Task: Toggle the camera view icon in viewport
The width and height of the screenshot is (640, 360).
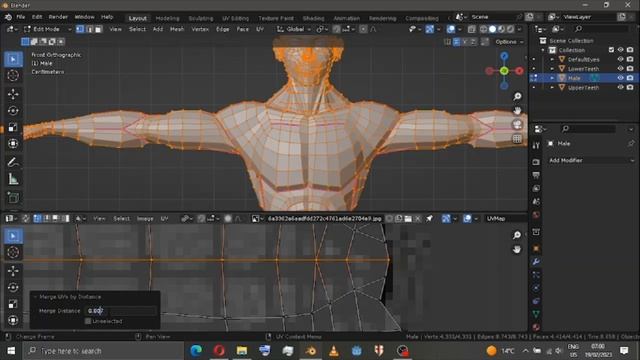Action: [517, 124]
